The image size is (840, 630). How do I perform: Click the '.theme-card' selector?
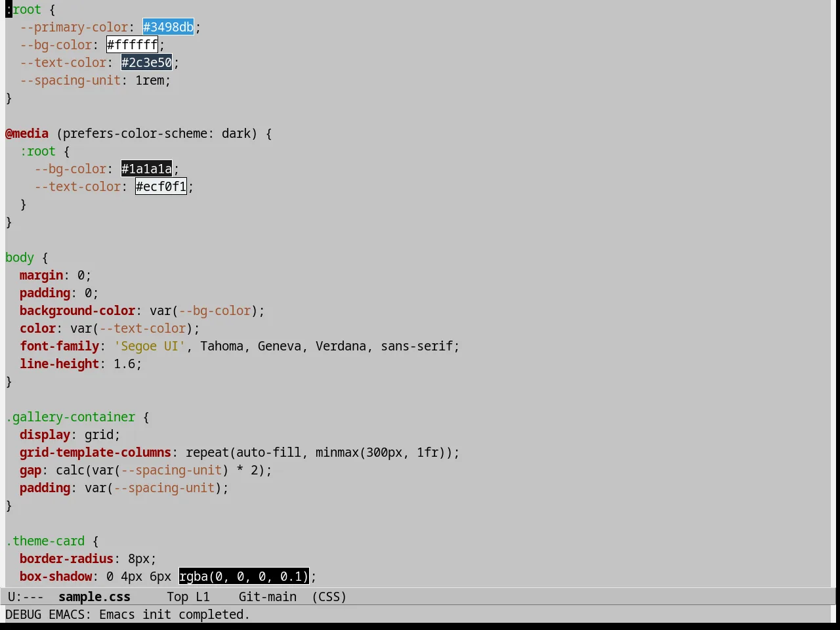coord(45,541)
